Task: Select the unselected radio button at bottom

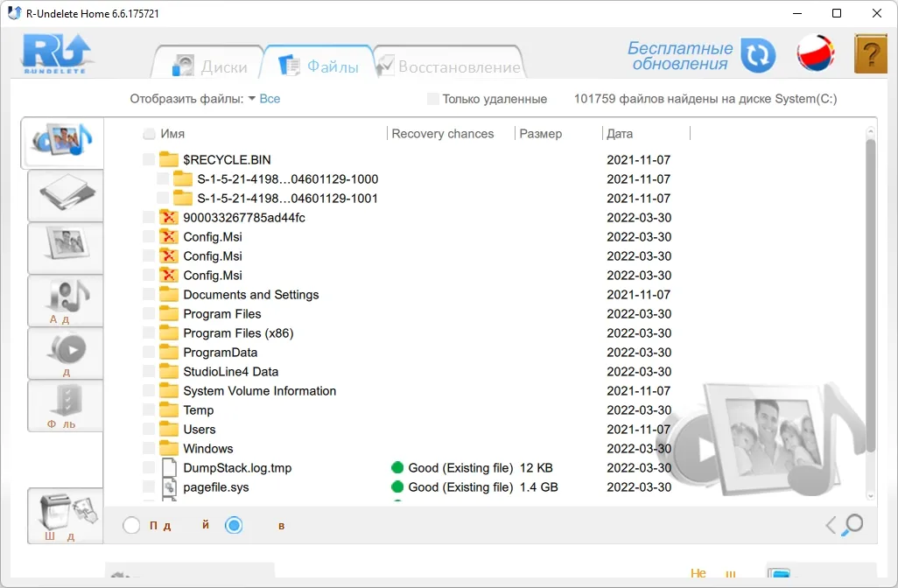Action: (x=131, y=525)
